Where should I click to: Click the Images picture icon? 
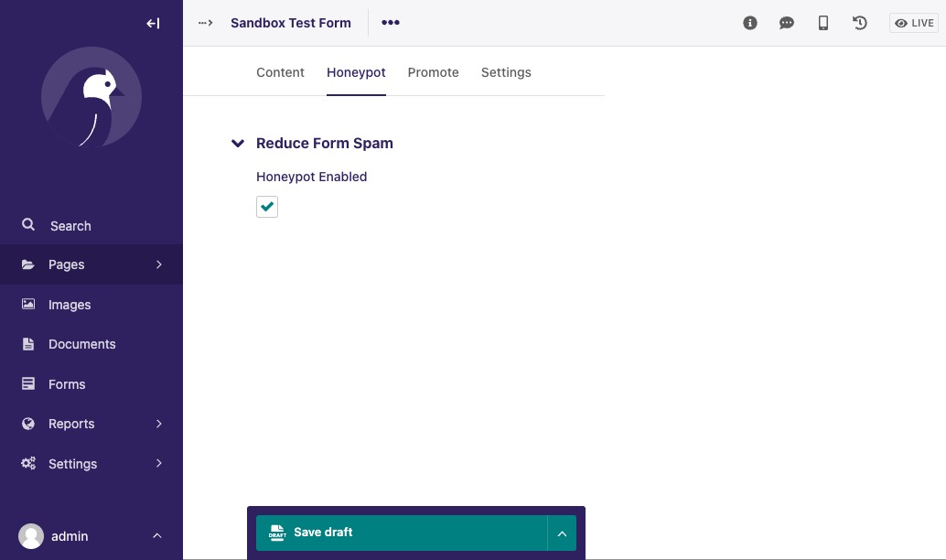pyautogui.click(x=28, y=304)
